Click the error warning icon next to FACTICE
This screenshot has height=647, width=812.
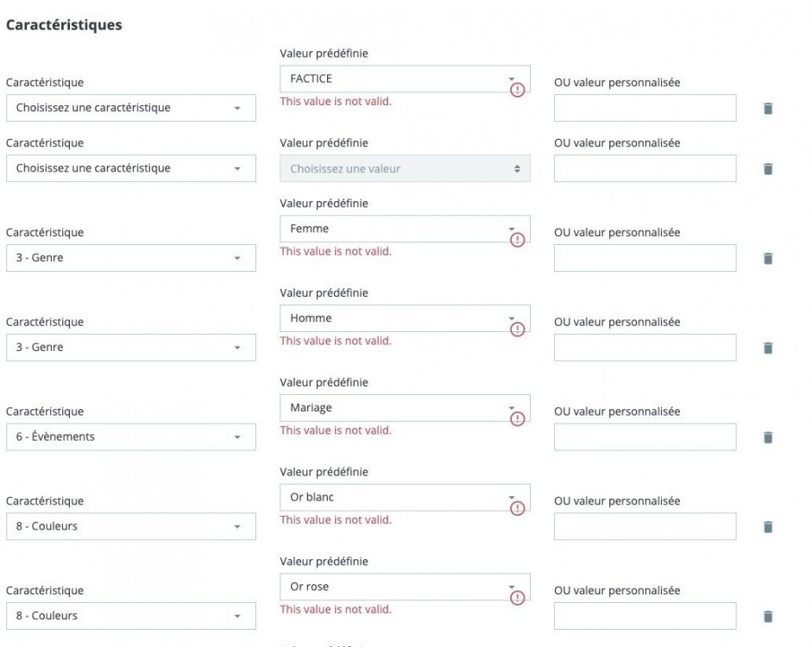[x=517, y=89]
